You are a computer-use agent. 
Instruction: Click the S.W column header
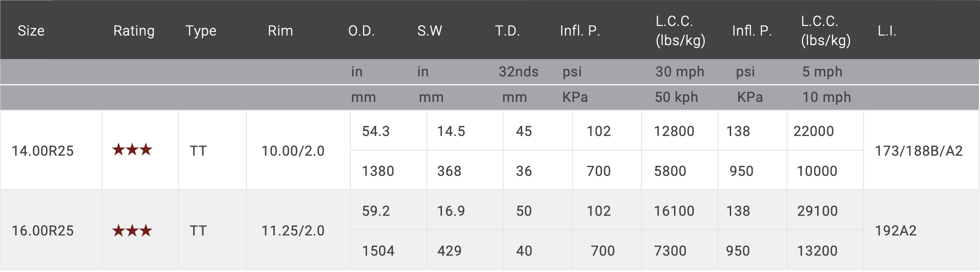point(429,31)
